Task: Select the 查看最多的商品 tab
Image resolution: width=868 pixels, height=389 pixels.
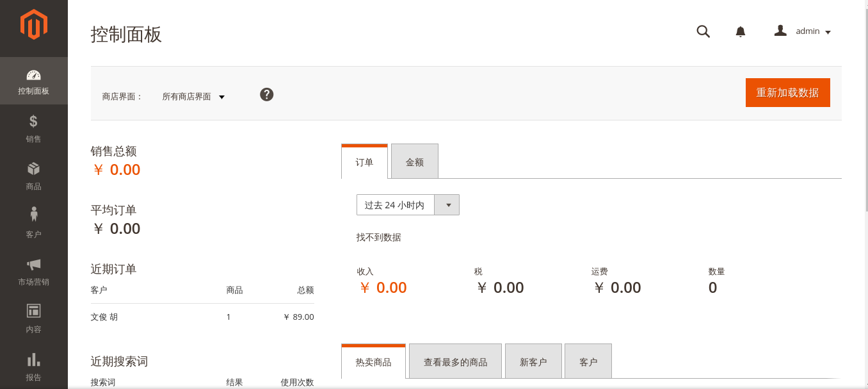Action: [455, 361]
